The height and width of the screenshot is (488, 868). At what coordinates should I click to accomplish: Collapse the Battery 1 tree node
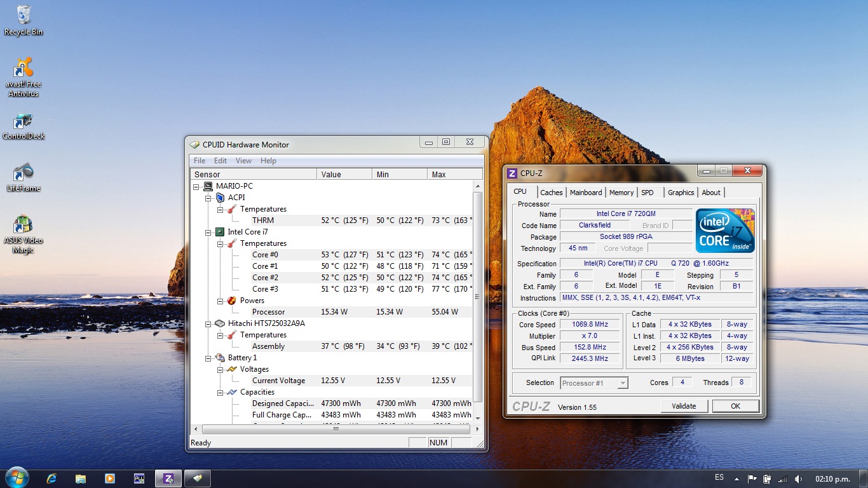(x=208, y=358)
